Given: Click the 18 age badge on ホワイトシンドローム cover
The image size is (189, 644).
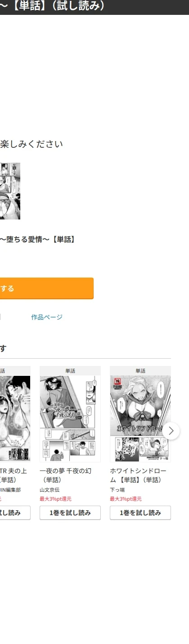Looking at the screenshot, I should 117,382.
